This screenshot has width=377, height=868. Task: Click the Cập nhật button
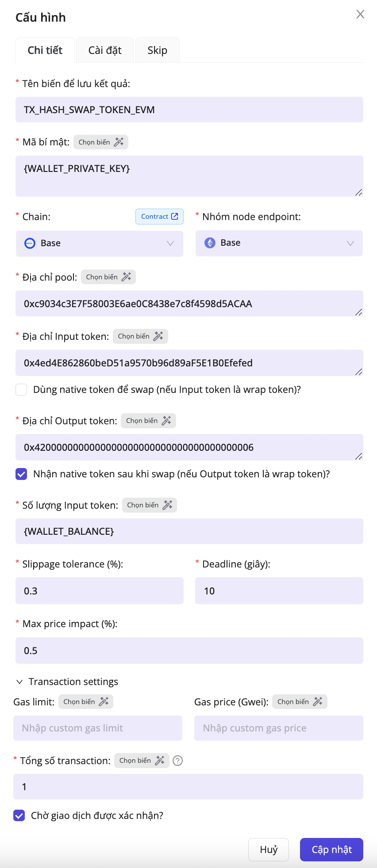point(331,849)
